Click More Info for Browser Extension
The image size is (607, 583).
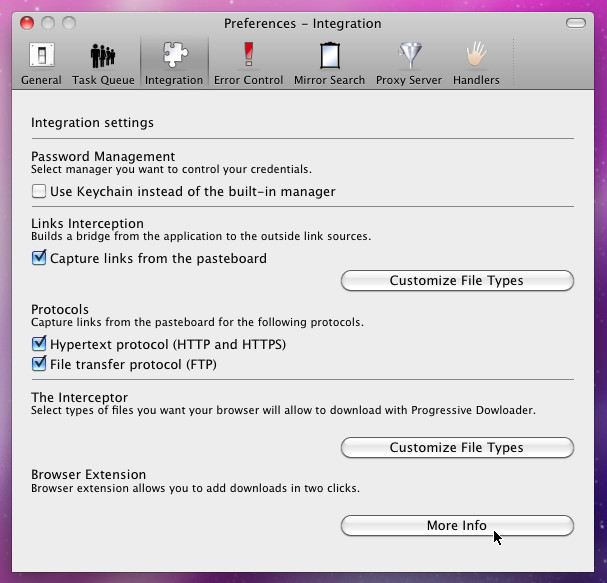[457, 525]
